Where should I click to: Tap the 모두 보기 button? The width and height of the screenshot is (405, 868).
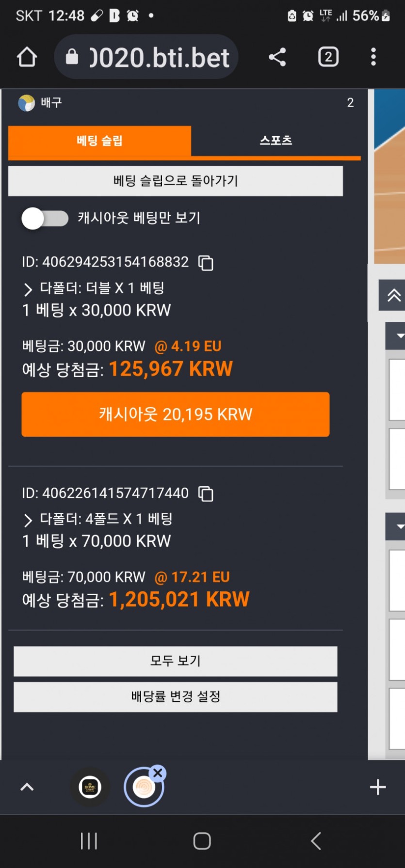click(x=176, y=661)
